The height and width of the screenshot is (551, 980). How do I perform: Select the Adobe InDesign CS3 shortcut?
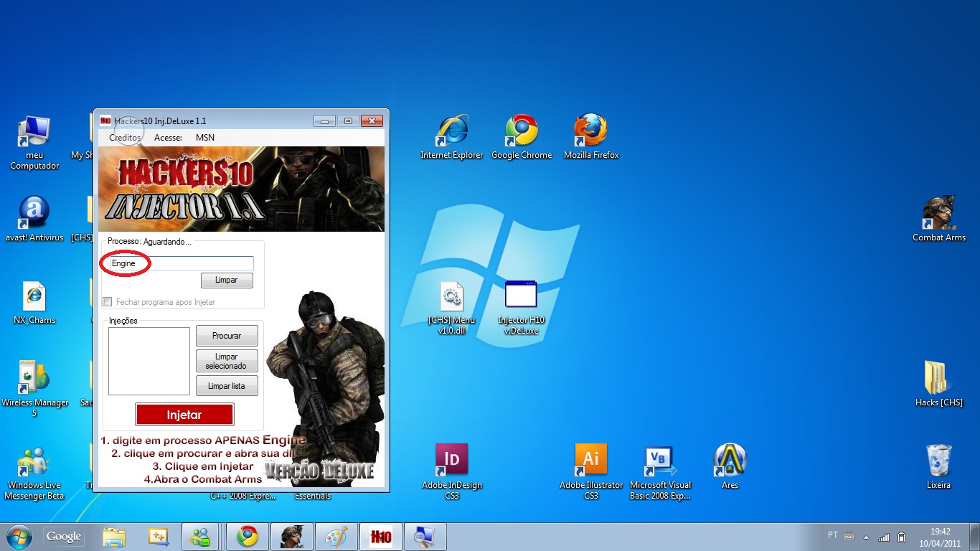point(452,471)
